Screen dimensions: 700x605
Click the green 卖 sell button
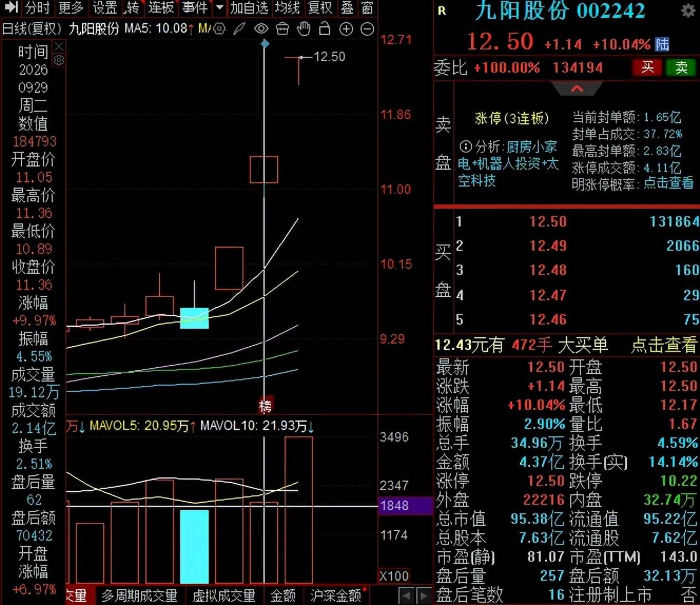[x=681, y=67]
